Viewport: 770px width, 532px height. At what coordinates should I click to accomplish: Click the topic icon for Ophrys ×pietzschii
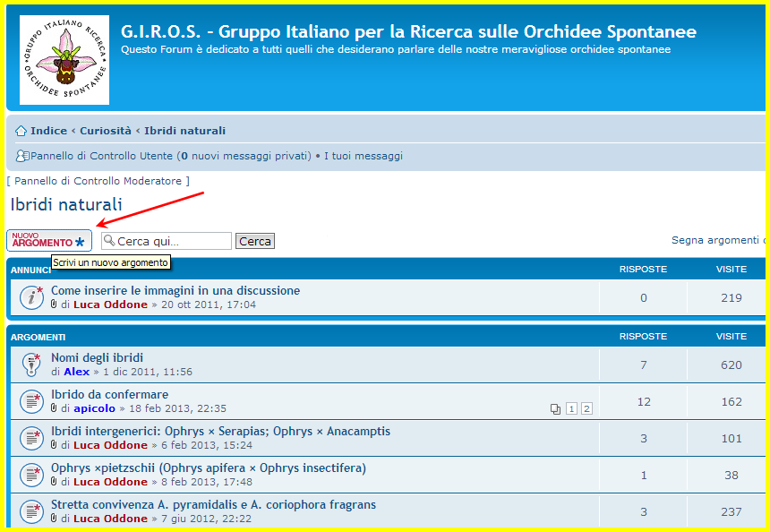[x=32, y=475]
